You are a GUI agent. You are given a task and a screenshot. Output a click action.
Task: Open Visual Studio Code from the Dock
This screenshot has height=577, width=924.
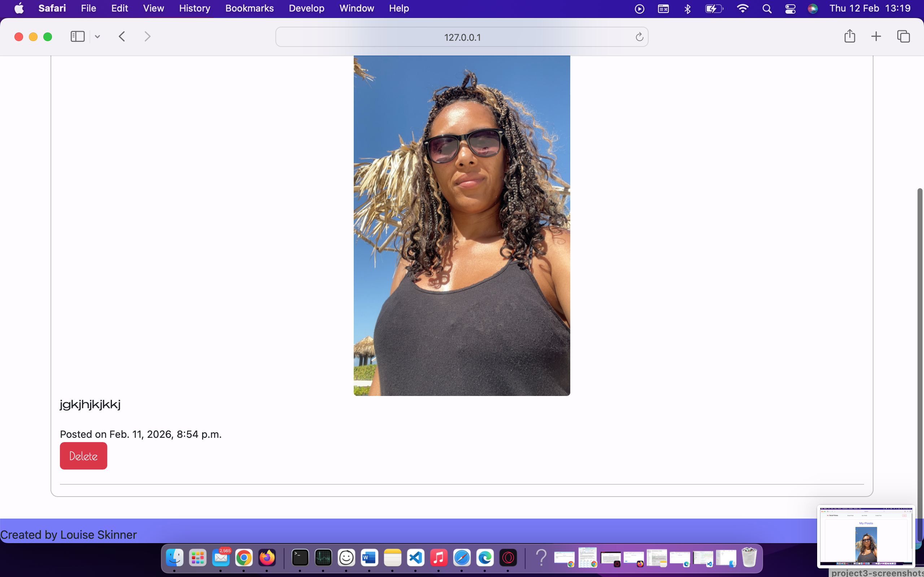416,558
